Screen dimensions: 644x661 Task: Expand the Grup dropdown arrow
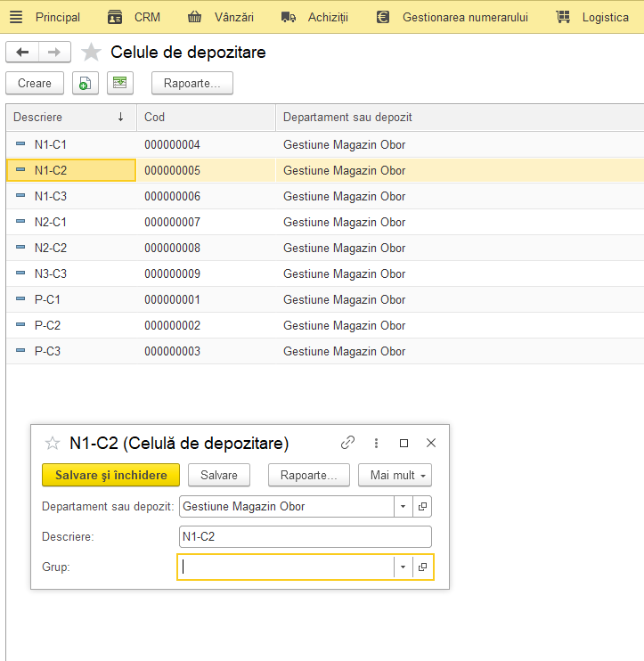coord(403,567)
